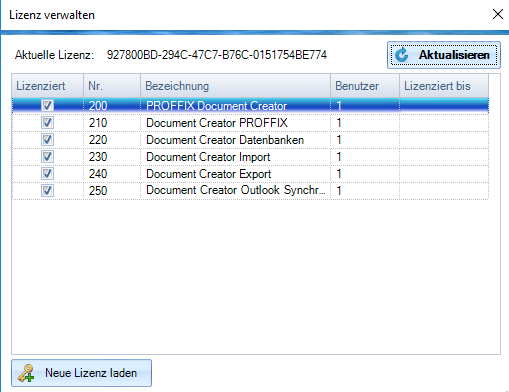Screen dimensions: 509x392
Task: Sort by the Bezeichnung column header
Action: (235, 86)
